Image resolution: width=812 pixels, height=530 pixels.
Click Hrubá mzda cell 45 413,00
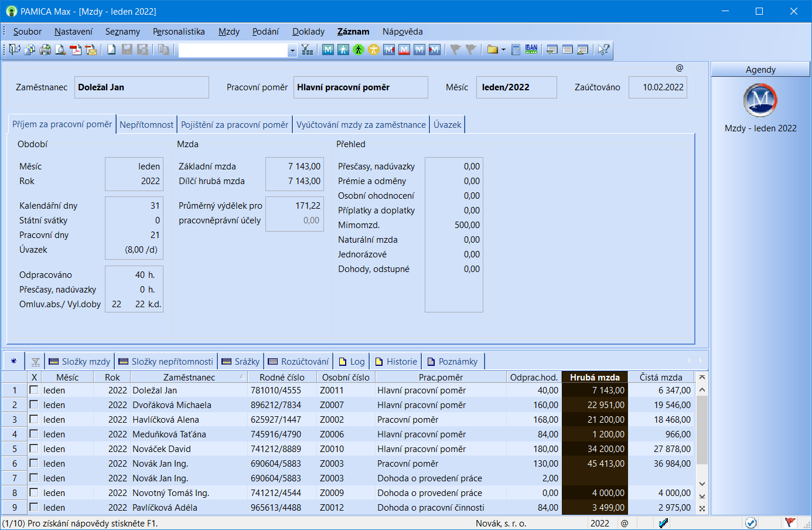[595, 463]
